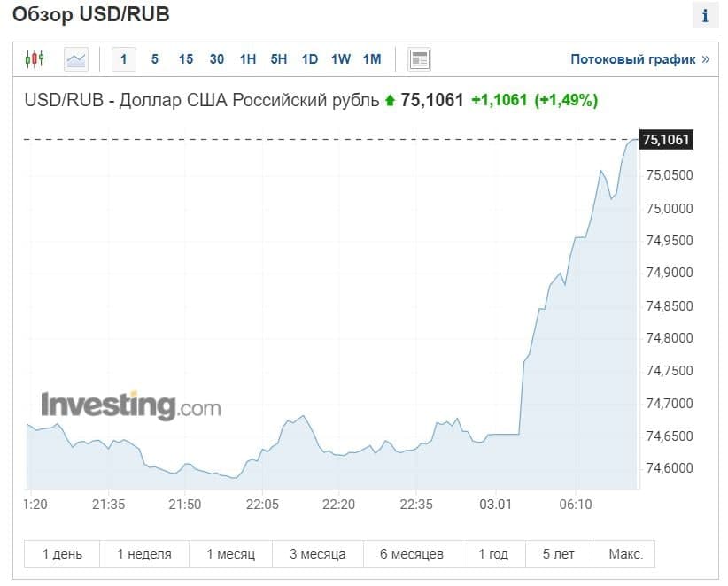Image resolution: width=728 pixels, height=586 pixels.
Task: Select the 1 minute interval
Action: click(x=123, y=59)
